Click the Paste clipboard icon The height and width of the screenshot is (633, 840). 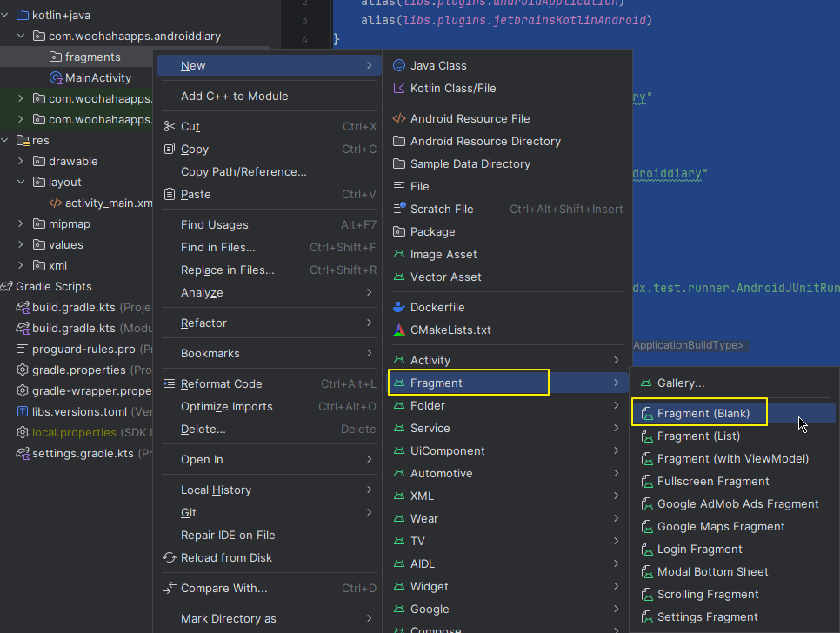pyautogui.click(x=170, y=194)
